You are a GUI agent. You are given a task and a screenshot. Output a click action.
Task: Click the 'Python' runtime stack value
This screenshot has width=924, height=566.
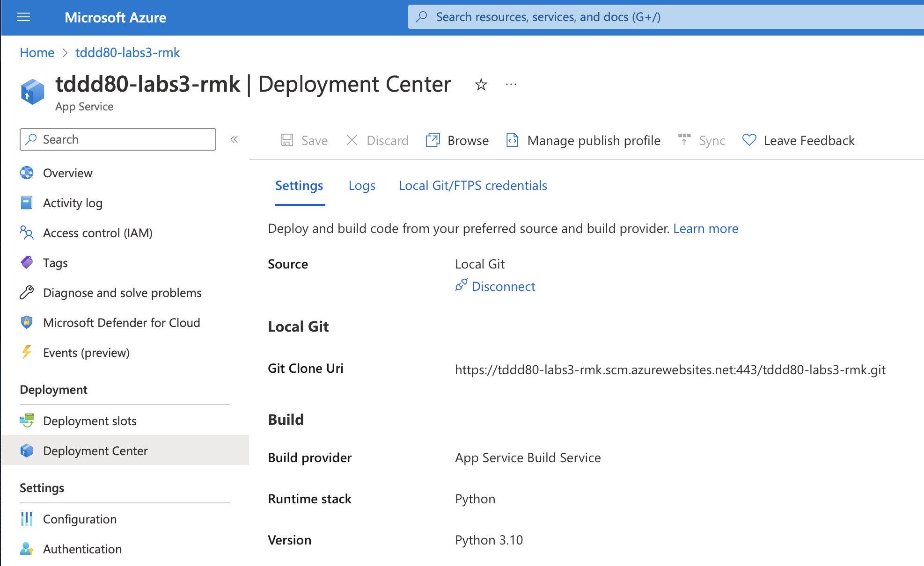[x=475, y=499]
